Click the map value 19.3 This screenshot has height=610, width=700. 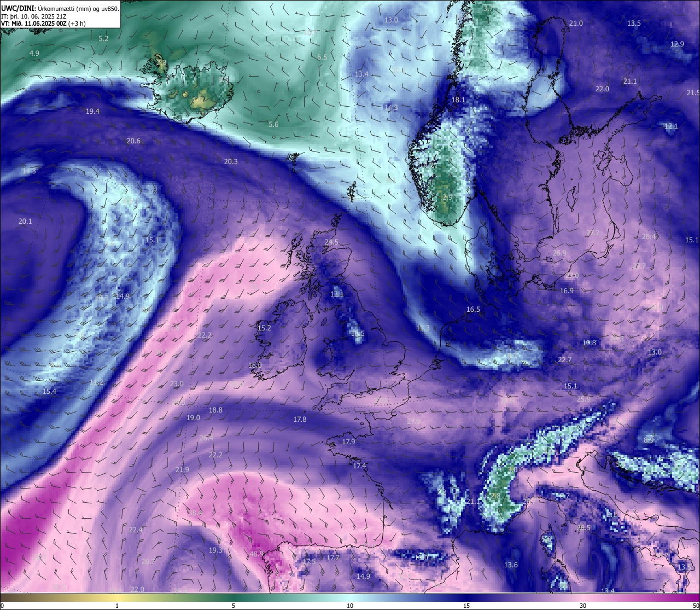tap(215, 550)
